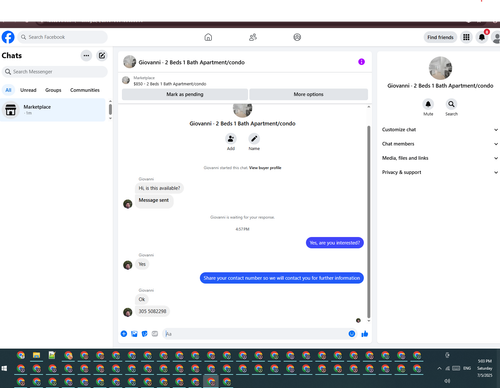Choose a sticker in the composer
500x388 pixels.
145,334
